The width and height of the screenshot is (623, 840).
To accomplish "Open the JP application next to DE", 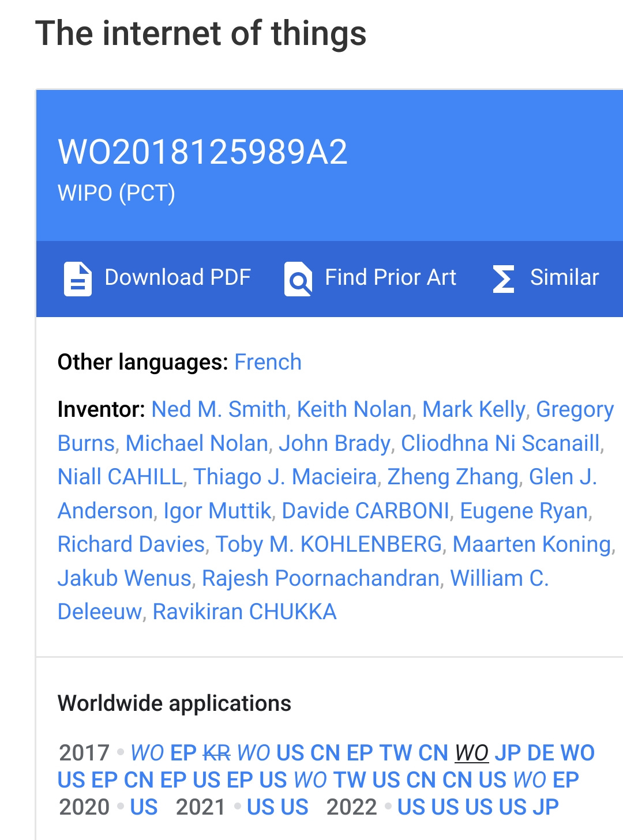I will pos(508,753).
